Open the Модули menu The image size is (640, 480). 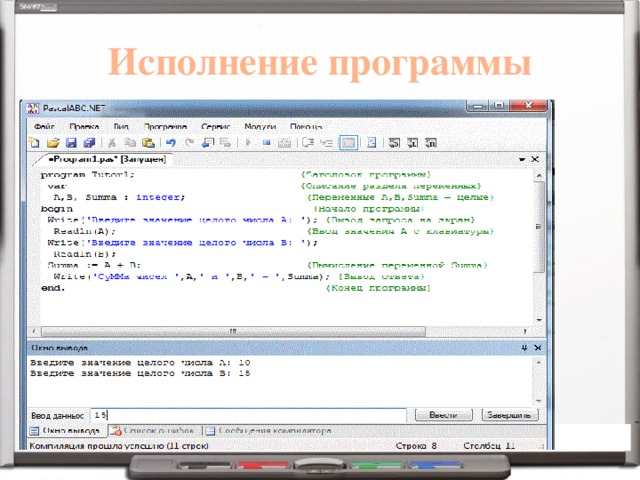click(260, 127)
